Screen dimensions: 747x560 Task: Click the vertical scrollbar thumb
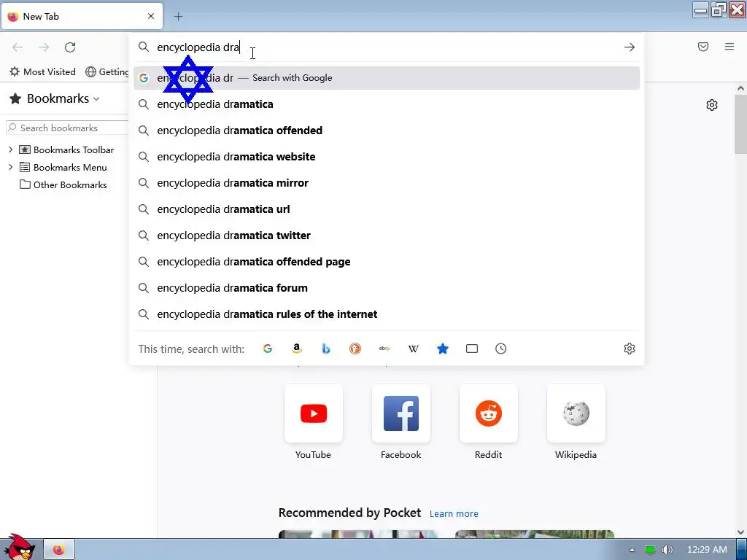click(x=740, y=124)
